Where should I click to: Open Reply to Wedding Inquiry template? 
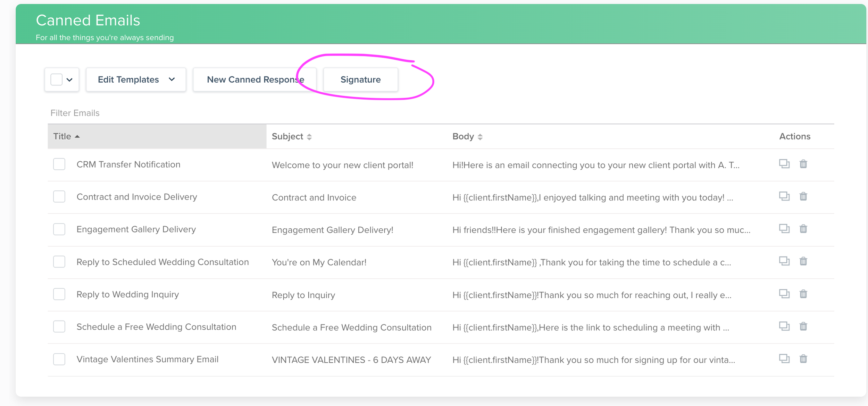[x=128, y=294]
